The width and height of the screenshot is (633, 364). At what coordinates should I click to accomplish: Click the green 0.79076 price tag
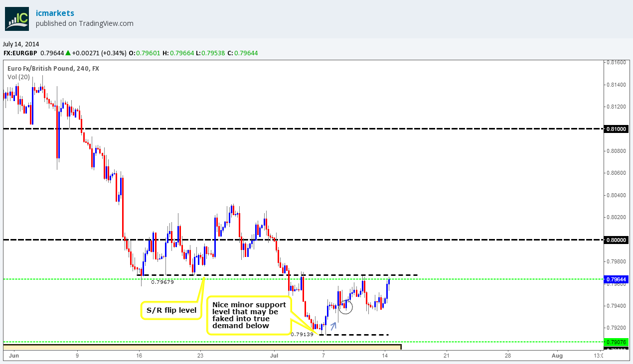[x=617, y=342]
